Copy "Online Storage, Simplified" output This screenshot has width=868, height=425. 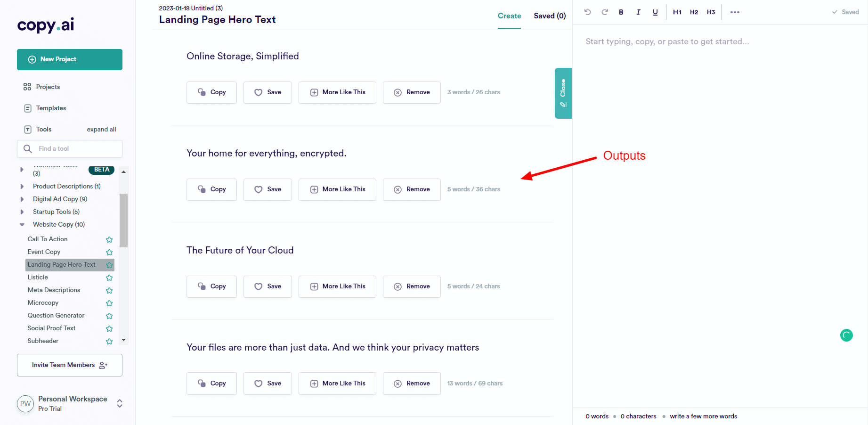click(x=211, y=92)
